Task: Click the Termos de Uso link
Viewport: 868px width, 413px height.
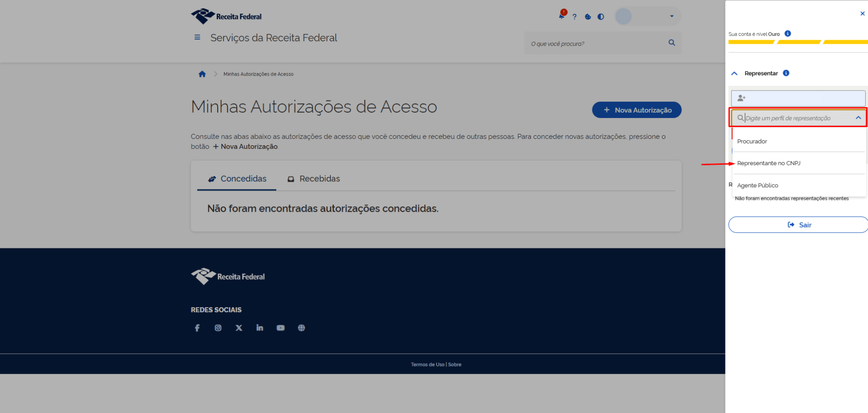Action: tap(428, 365)
